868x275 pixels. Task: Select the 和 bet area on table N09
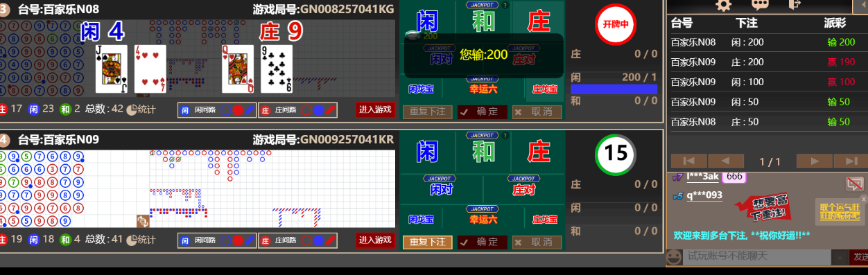click(483, 150)
